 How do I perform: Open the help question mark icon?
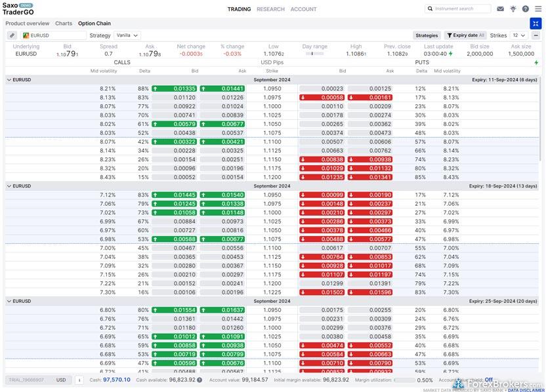[525, 9]
